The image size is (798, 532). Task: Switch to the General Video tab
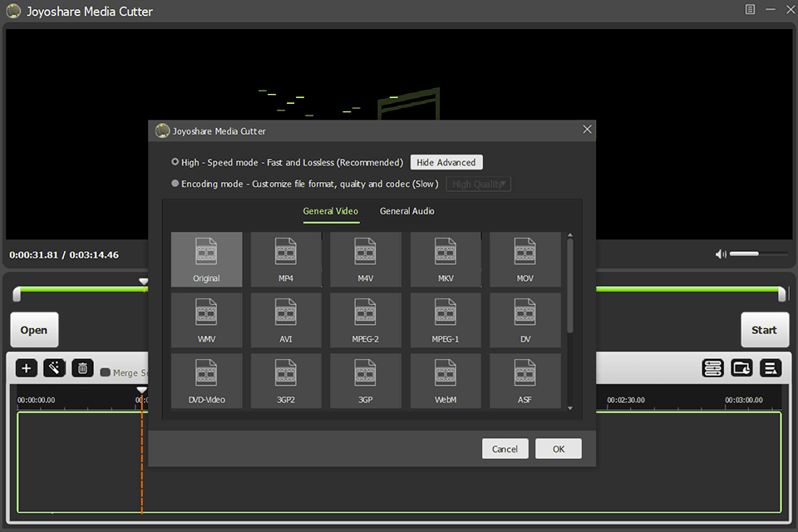[330, 211]
